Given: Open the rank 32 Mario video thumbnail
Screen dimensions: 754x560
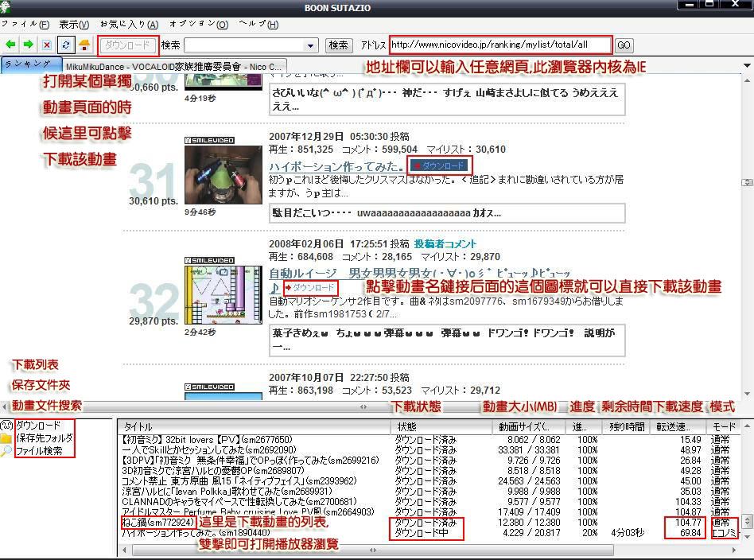Looking at the screenshot, I should 223,294.
